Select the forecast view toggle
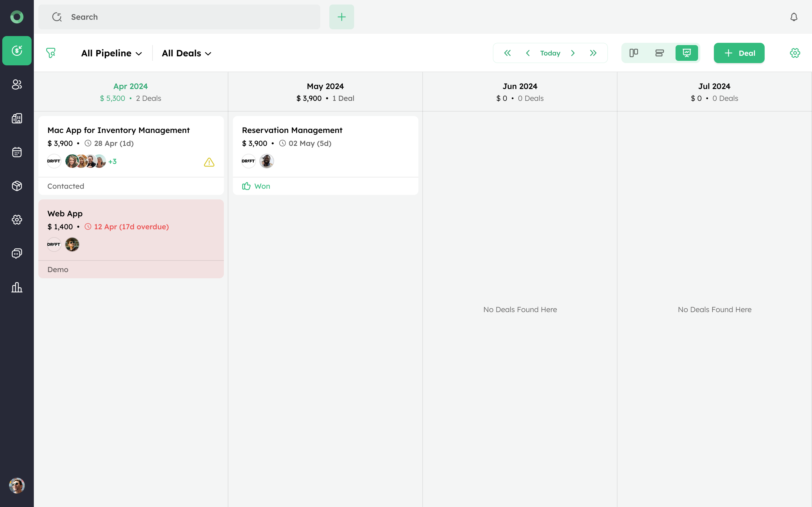Viewport: 812px width, 507px height. coord(687,53)
